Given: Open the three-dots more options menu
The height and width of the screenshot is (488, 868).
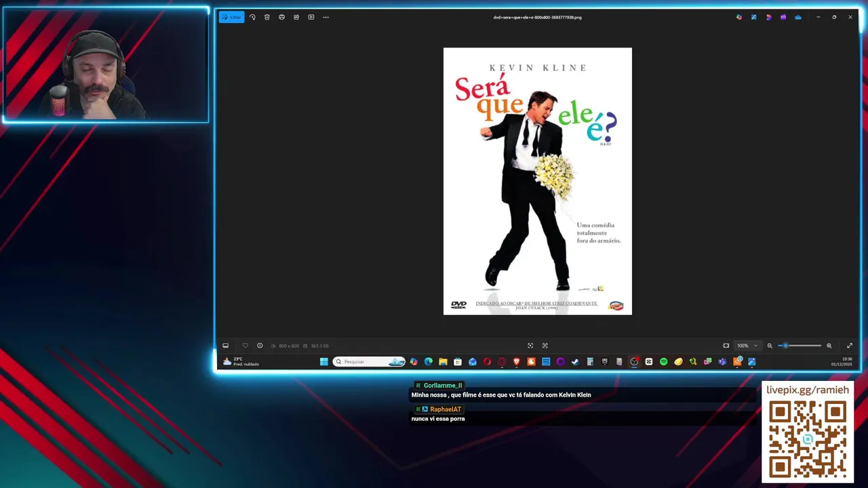Looking at the screenshot, I should pyautogui.click(x=325, y=17).
